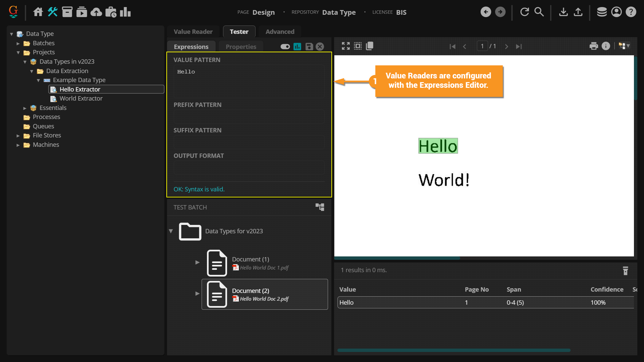This screenshot has width=644, height=362.
Task: Clear results with the filter brush icon
Action: pos(625,270)
